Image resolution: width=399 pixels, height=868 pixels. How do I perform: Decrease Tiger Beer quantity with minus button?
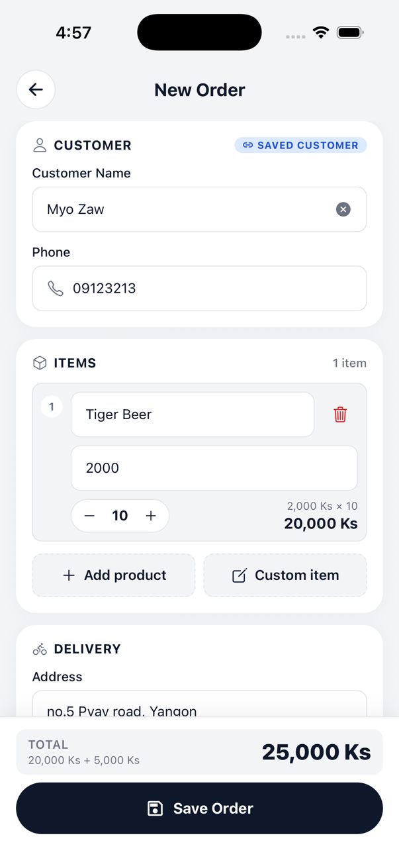(89, 515)
